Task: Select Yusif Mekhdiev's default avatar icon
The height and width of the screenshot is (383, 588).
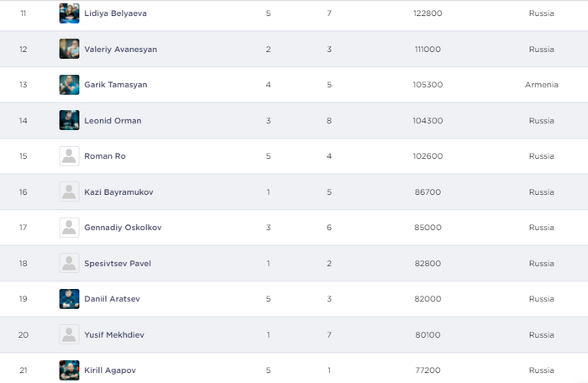Action: pos(69,334)
